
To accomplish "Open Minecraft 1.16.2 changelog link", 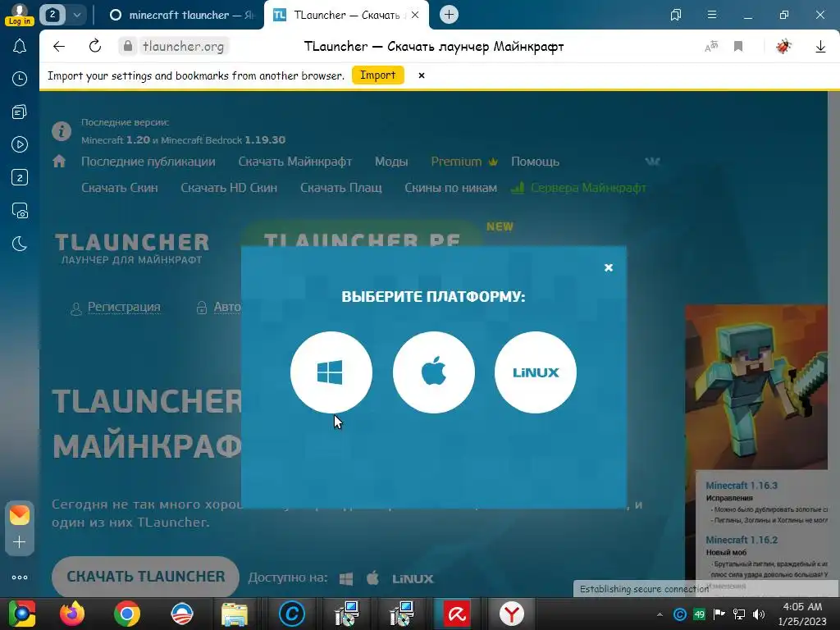I will [742, 540].
